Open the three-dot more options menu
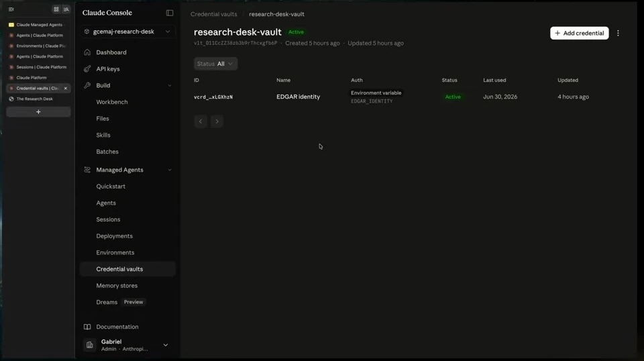This screenshot has width=644, height=361. [618, 34]
